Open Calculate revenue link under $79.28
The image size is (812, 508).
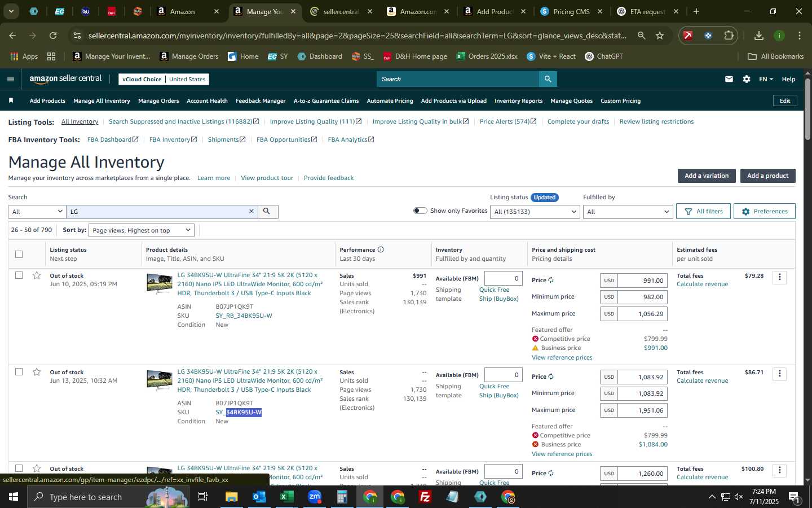tap(702, 284)
